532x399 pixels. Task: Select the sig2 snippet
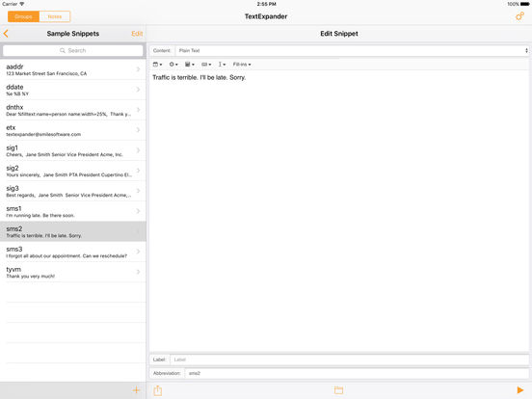(73, 171)
